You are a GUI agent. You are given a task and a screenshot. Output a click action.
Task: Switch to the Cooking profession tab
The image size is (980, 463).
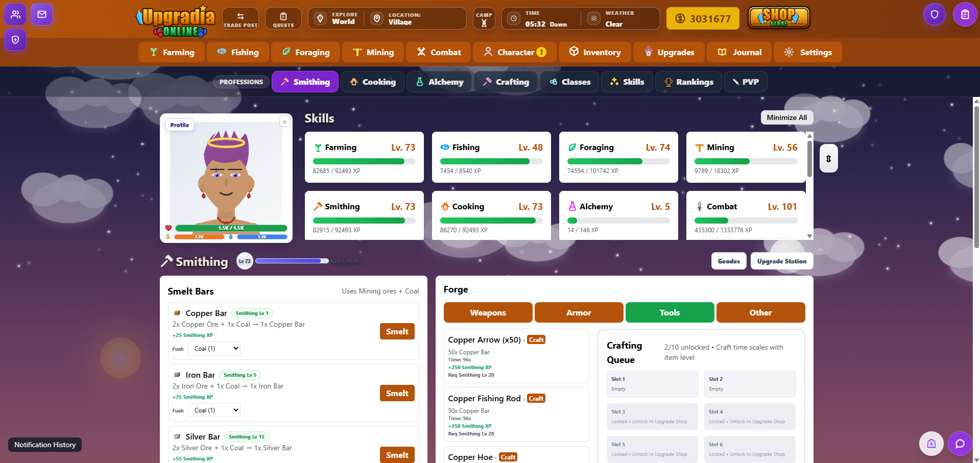372,82
